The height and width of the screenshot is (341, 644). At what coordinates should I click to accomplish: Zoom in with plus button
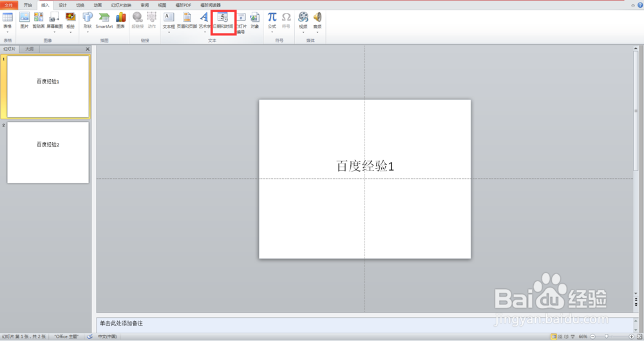tap(631, 336)
